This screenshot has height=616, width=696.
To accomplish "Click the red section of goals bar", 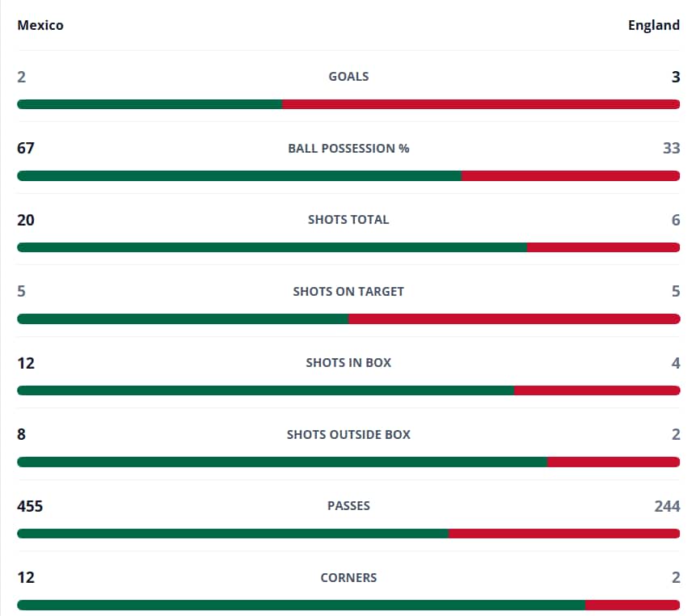I will coord(481,104).
